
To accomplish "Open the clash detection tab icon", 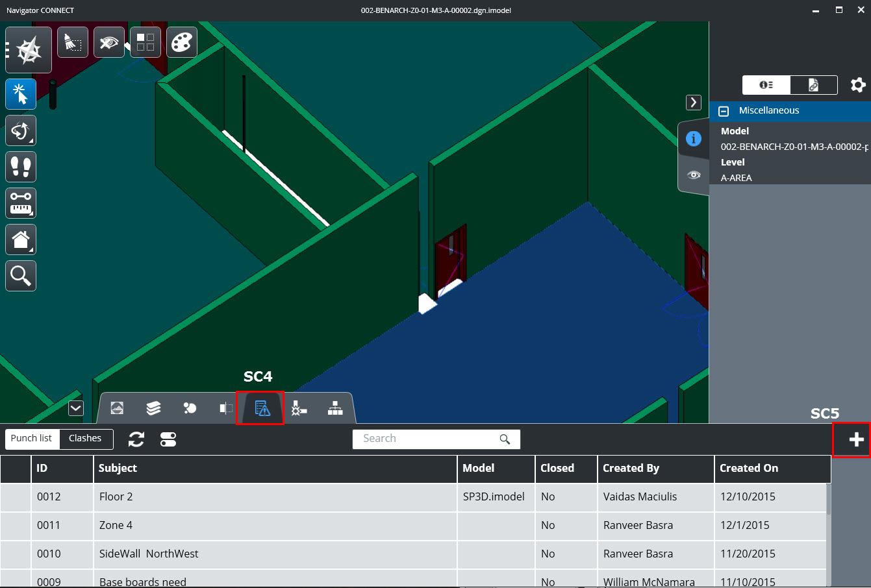I will pyautogui.click(x=299, y=408).
